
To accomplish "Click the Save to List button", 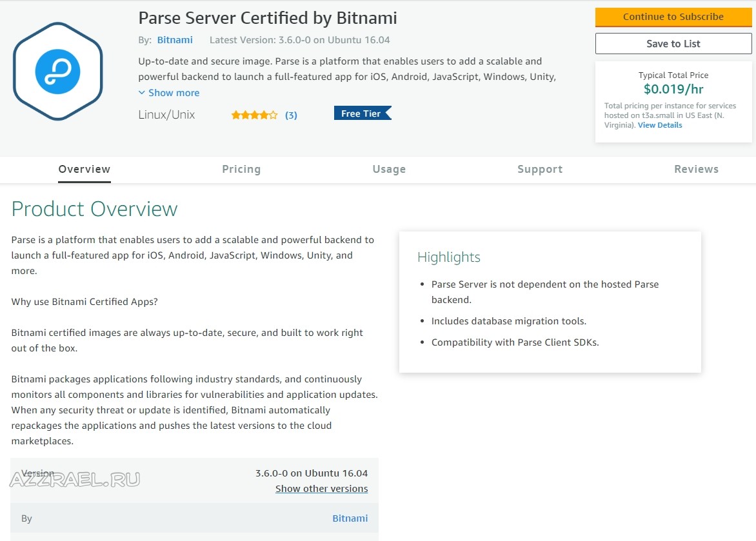I will [673, 43].
